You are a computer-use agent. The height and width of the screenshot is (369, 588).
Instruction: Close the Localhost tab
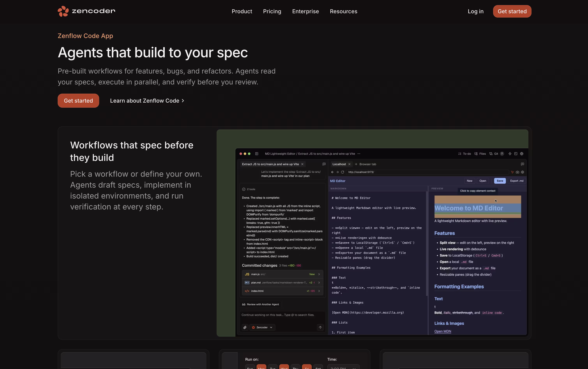[x=349, y=164]
